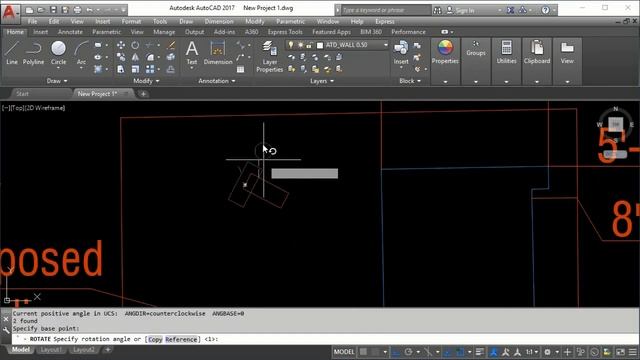640x360 pixels.
Task: Click the Move tool in Modify panel
Action: coord(121,45)
